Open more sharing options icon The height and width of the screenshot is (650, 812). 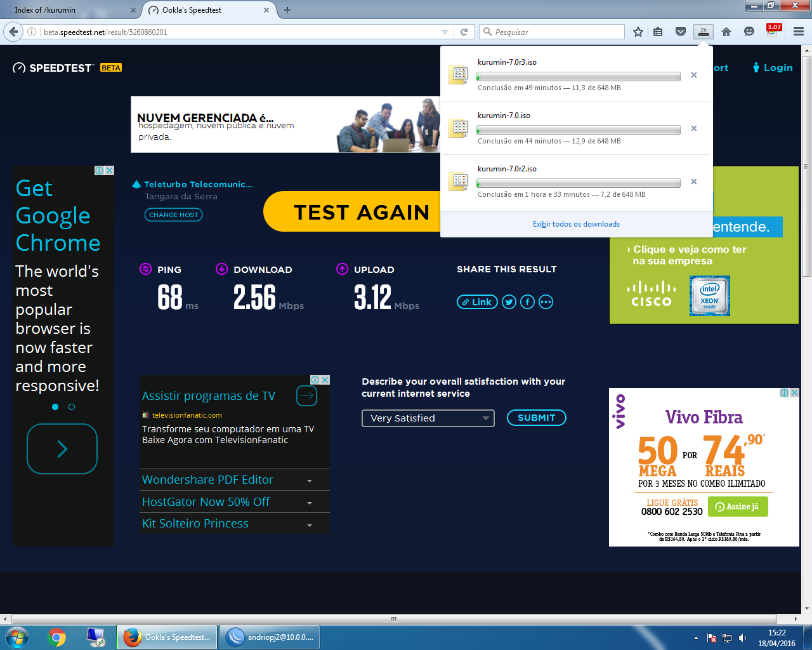pos(546,302)
